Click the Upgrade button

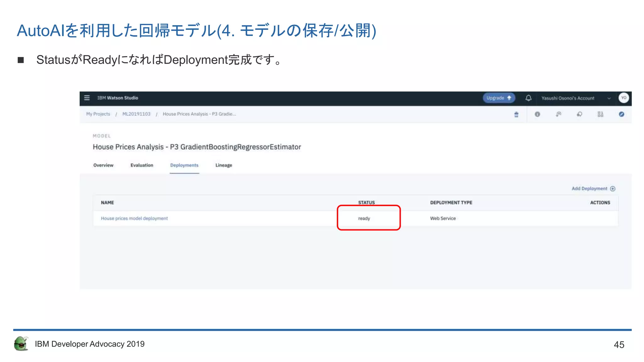pos(499,98)
